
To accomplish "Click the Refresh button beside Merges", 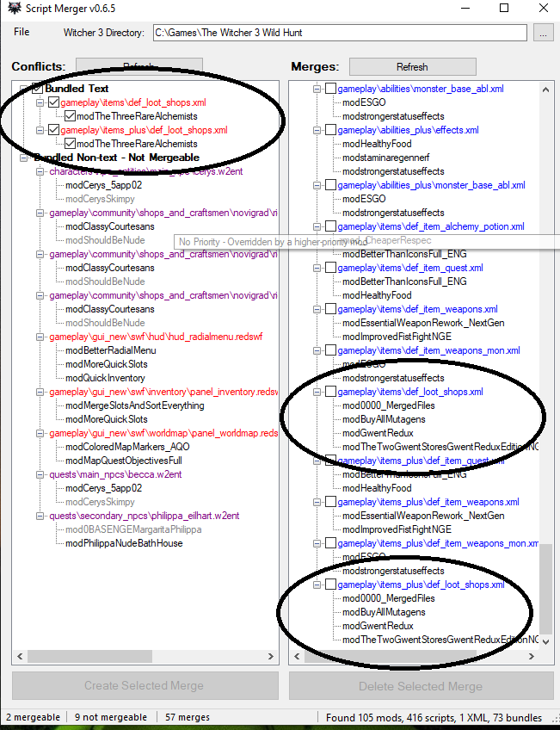I will (413, 66).
